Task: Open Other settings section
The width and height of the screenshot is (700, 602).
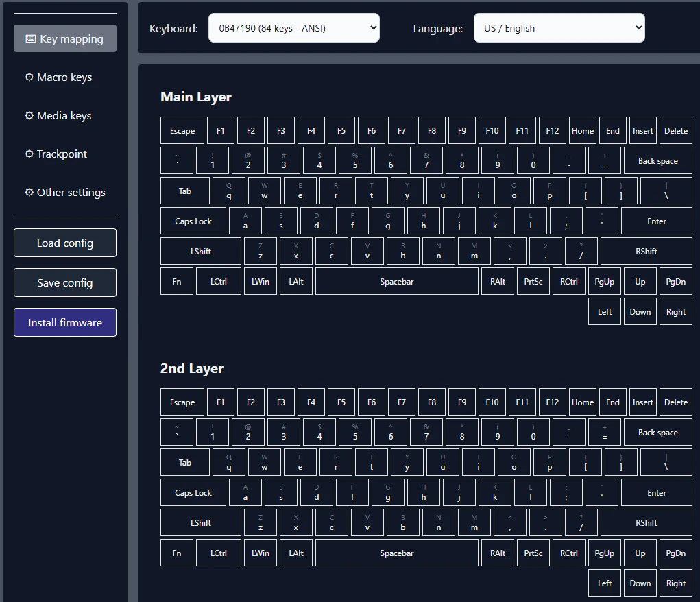Action: point(65,193)
